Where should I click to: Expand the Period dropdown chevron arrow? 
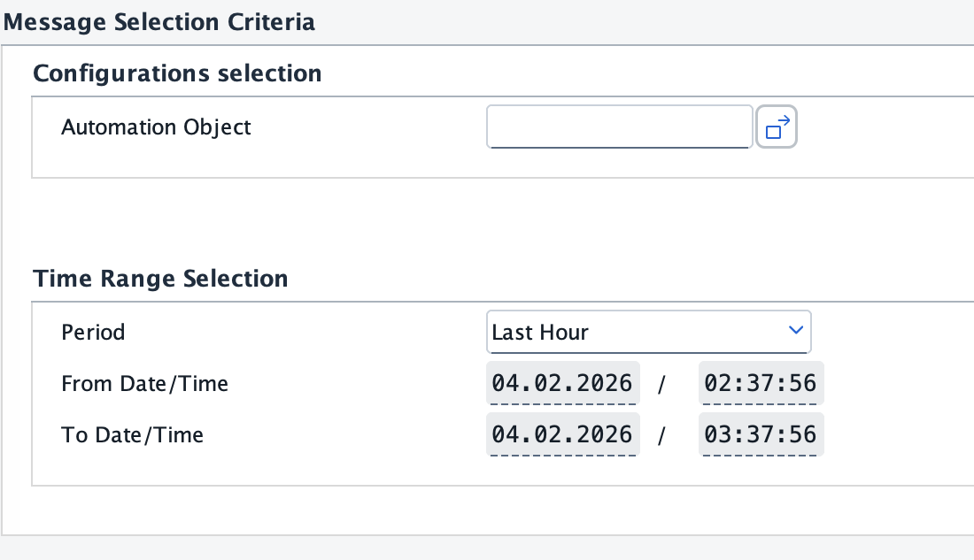[795, 331]
